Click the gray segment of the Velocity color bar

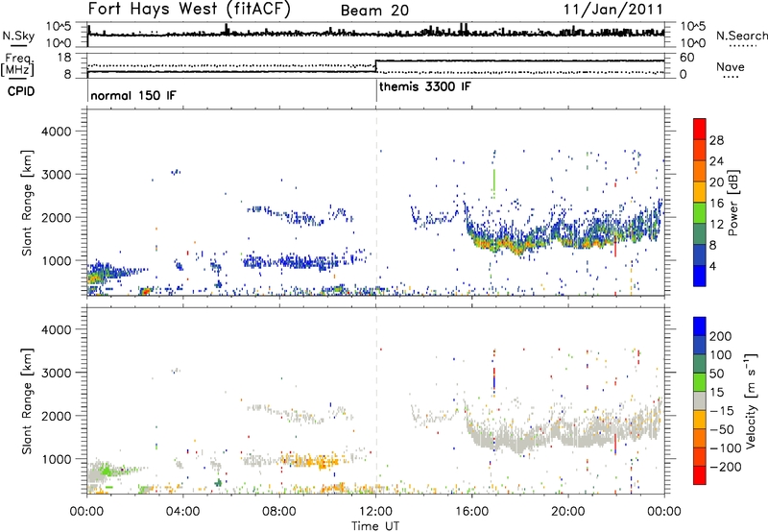click(x=700, y=400)
